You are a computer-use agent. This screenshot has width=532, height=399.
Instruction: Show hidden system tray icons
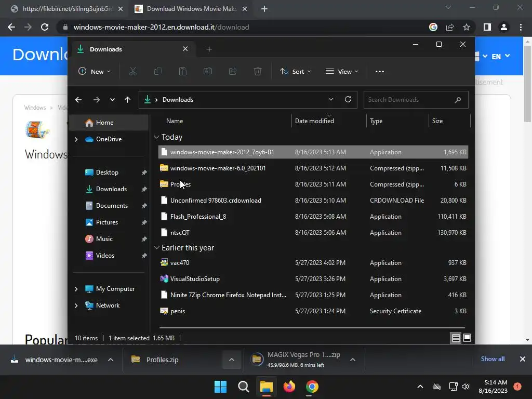[x=420, y=387]
